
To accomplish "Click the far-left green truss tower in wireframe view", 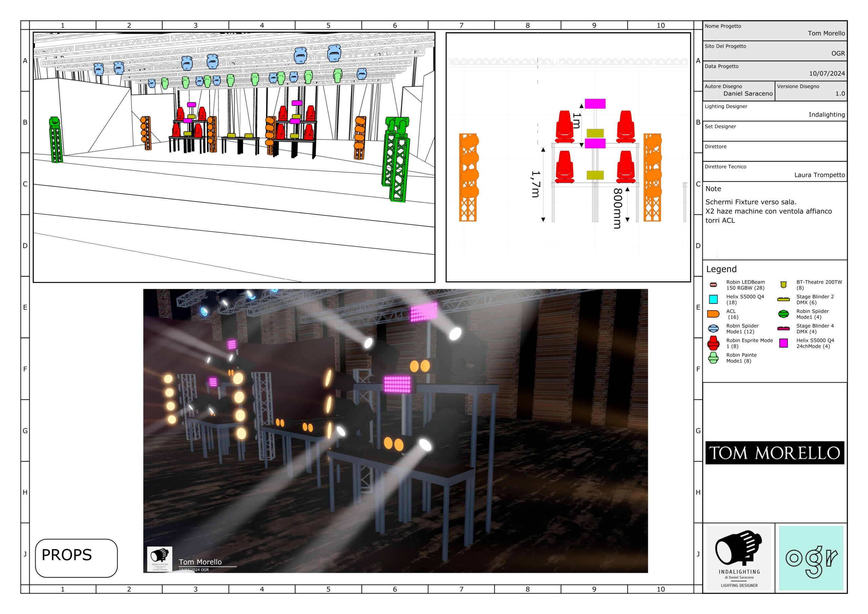I will (56, 140).
